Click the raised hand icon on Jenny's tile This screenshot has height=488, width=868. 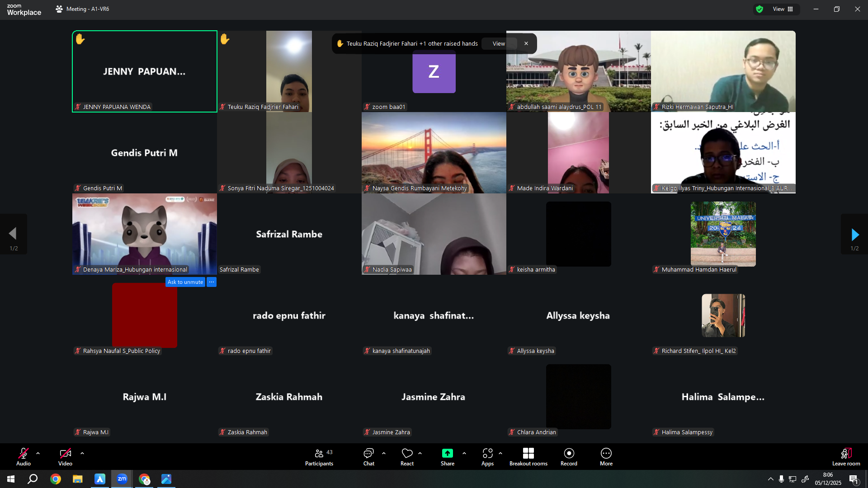tap(80, 39)
